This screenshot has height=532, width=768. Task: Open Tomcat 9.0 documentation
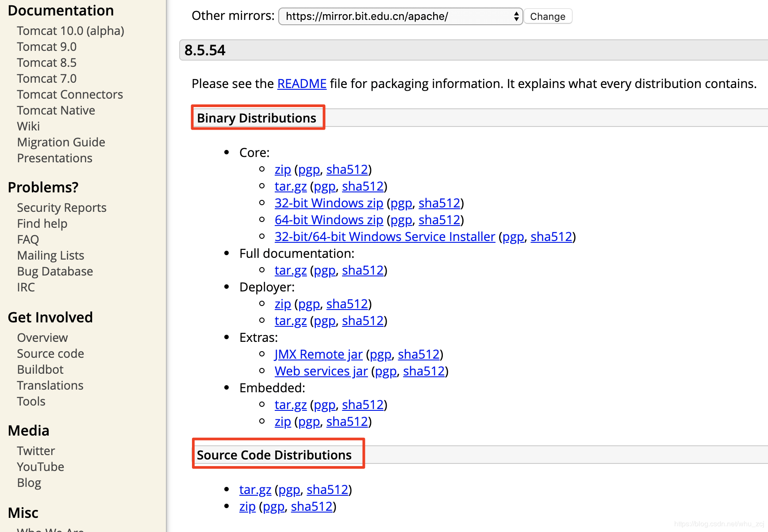pos(46,47)
